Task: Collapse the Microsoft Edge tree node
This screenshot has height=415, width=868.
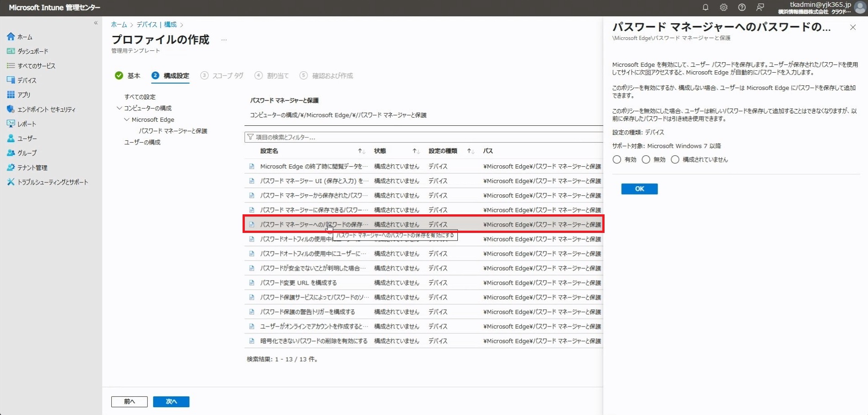Action: pyautogui.click(x=127, y=119)
